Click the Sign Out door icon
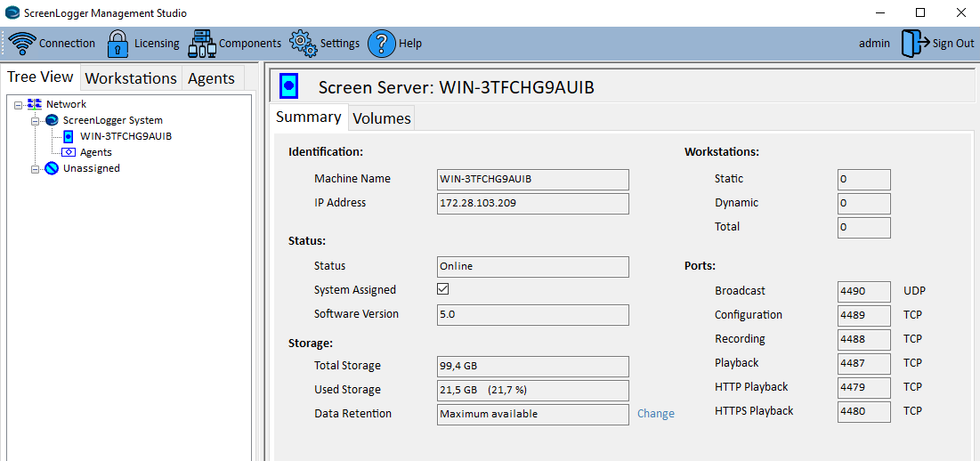This screenshot has height=461, width=980. pos(915,43)
